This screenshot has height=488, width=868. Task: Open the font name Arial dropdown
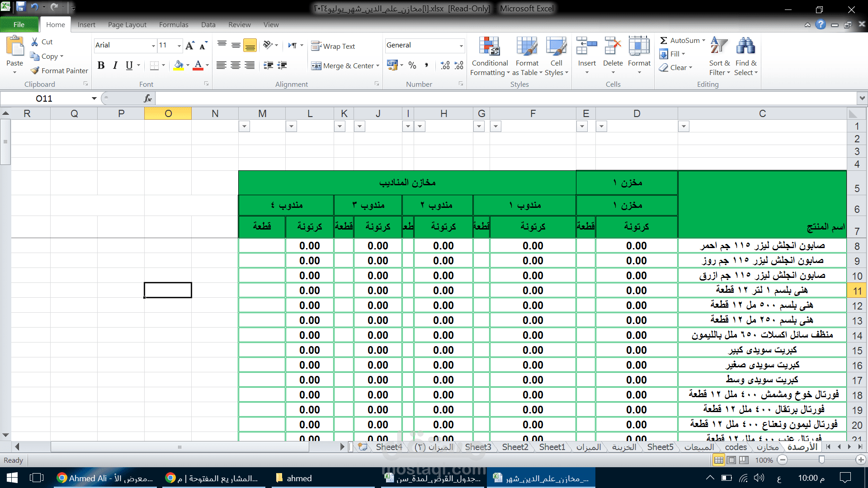coord(153,46)
